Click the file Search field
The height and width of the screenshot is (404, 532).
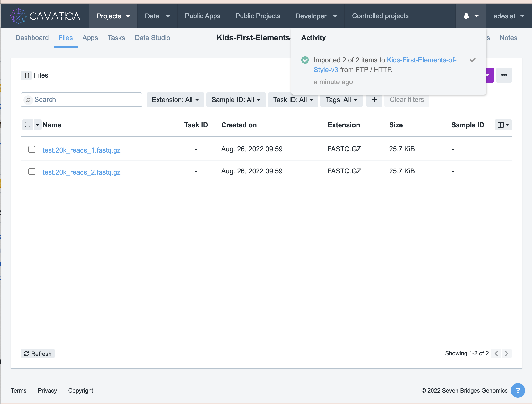(x=82, y=100)
